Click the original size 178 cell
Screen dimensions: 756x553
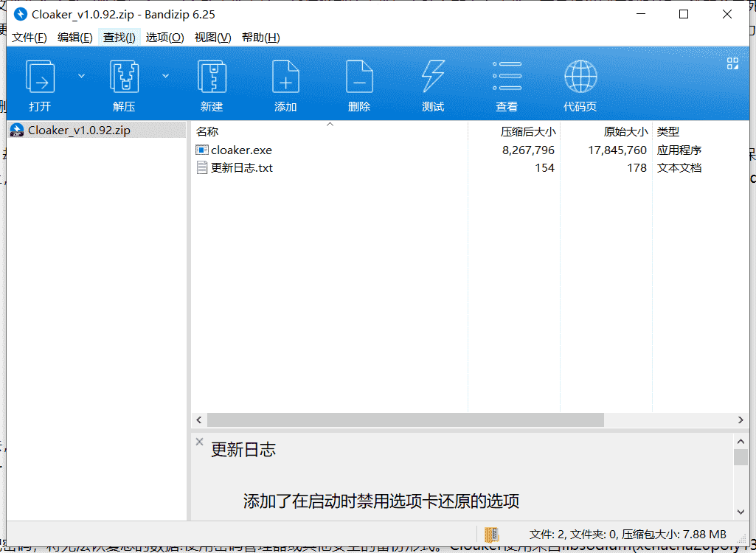[x=637, y=168]
